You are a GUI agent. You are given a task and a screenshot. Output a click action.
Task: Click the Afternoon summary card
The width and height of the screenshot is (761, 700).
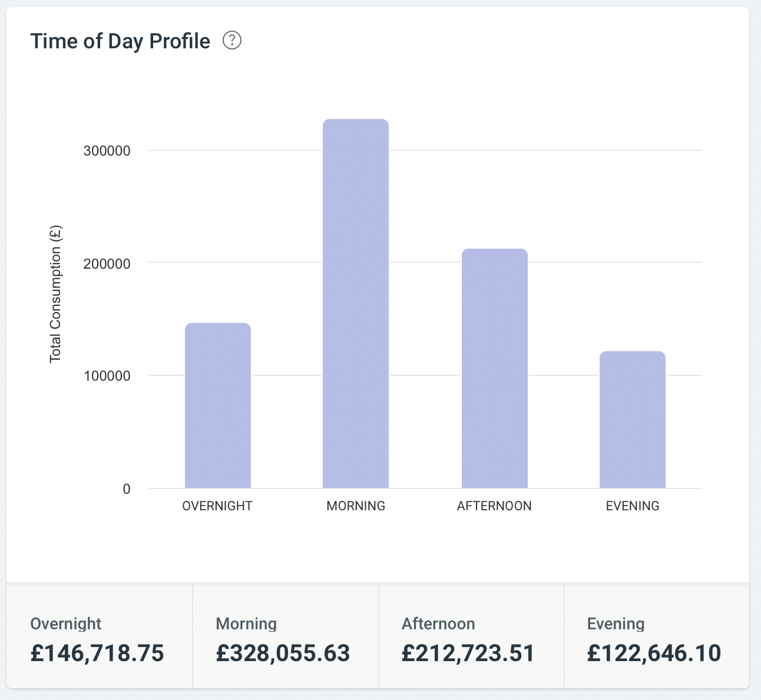point(471,636)
